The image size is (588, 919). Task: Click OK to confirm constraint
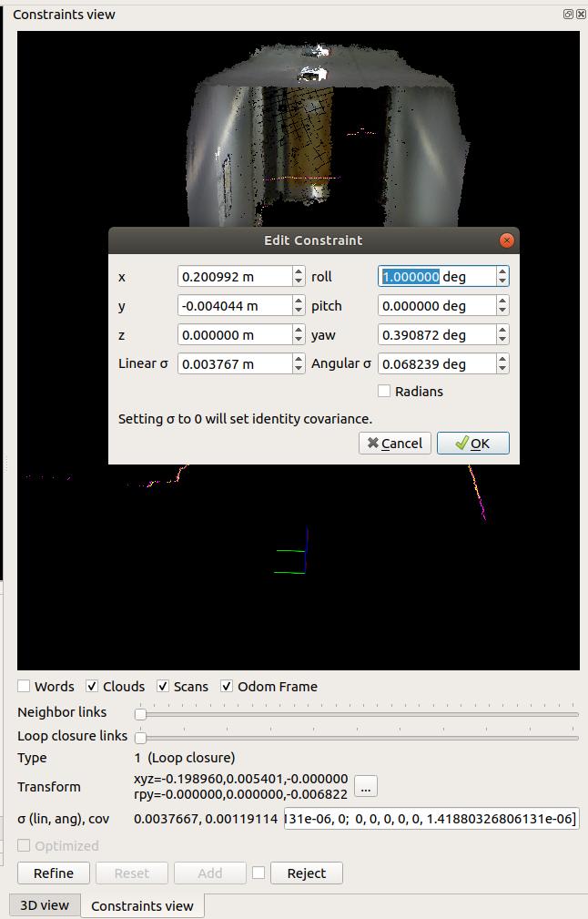472,444
